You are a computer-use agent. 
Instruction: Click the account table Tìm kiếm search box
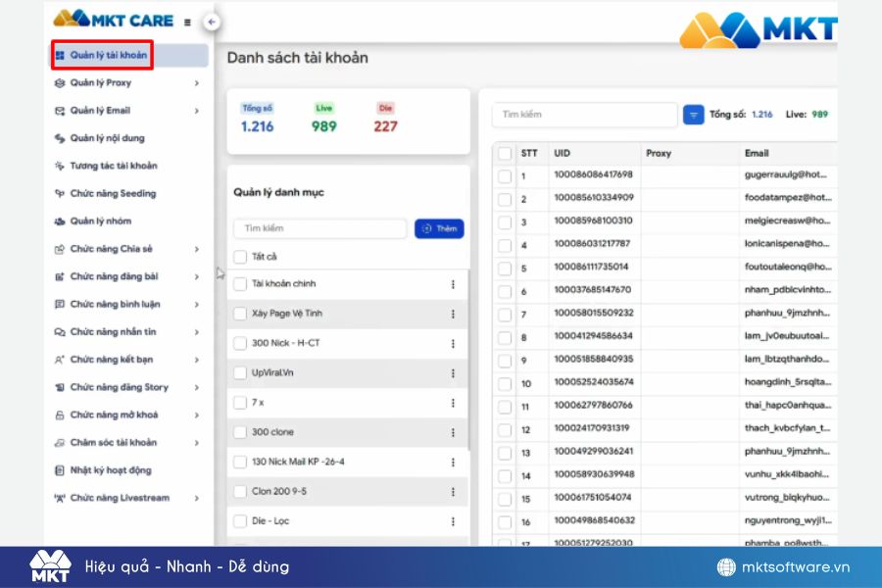point(584,115)
